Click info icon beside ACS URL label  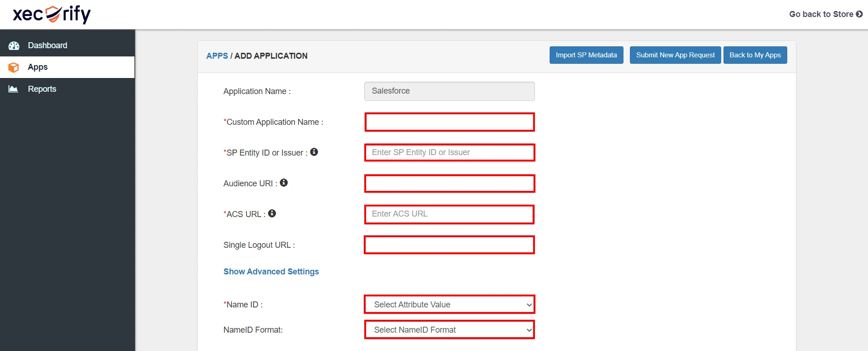272,213
